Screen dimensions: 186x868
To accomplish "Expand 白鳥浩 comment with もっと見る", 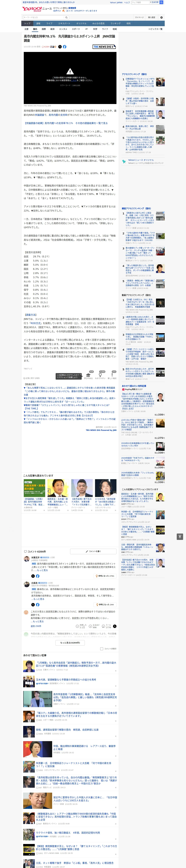I will (39, 599).
